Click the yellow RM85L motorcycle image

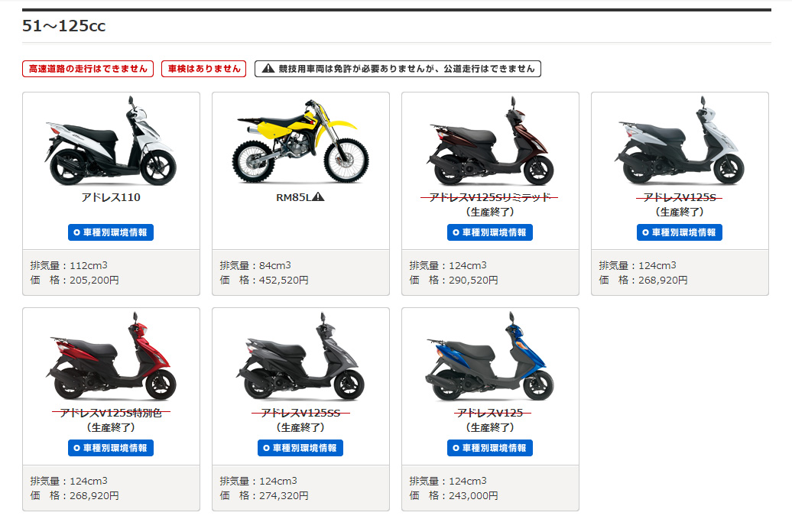300,141
